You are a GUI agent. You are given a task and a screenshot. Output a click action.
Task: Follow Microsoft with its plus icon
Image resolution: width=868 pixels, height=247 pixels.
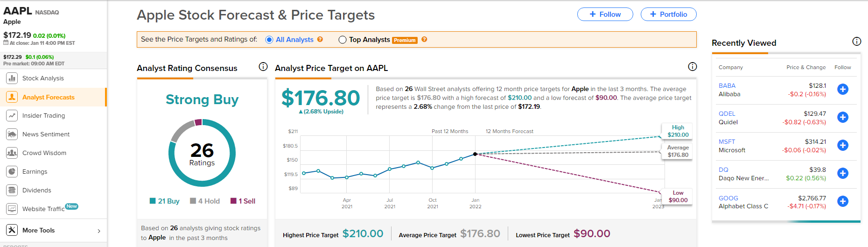click(x=843, y=145)
